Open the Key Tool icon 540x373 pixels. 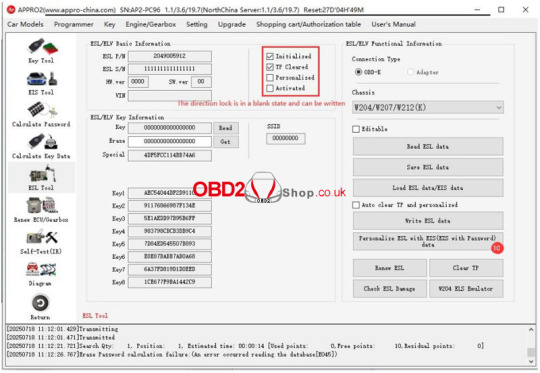(x=41, y=50)
